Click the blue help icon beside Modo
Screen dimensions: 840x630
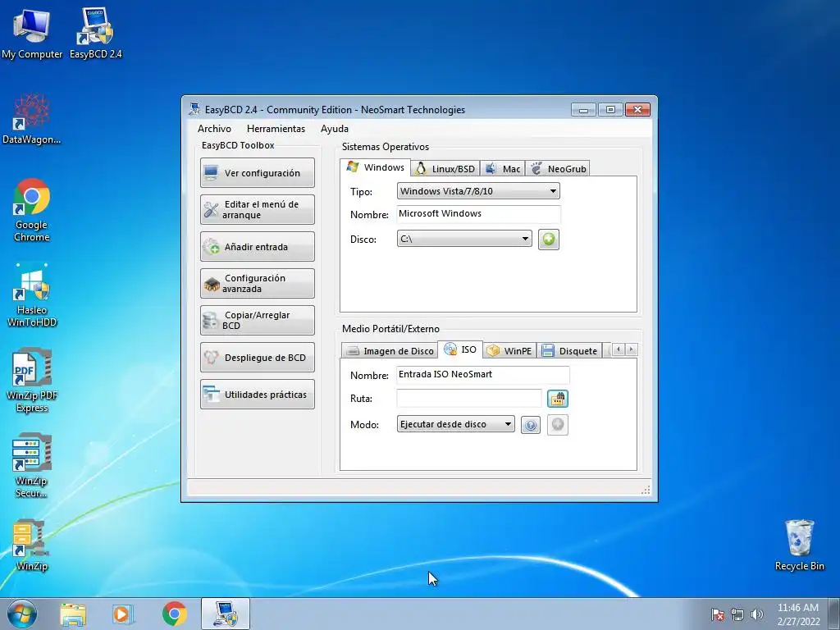tap(531, 426)
